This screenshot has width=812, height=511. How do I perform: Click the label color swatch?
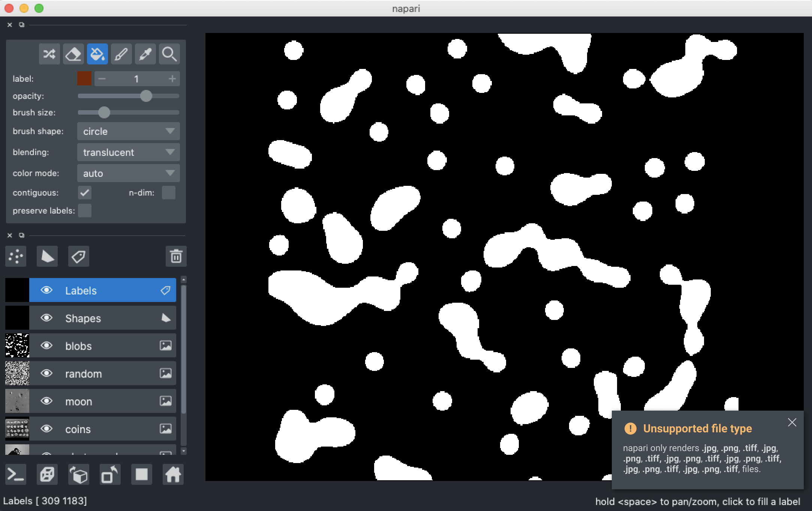84,79
